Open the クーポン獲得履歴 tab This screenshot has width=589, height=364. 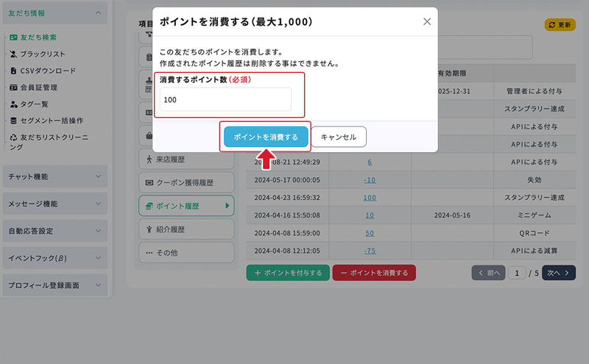pos(186,182)
